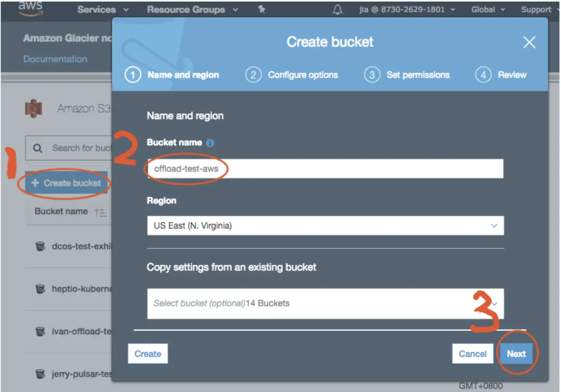Click the Bucket name input field
This screenshot has height=392, width=561.
[x=325, y=169]
